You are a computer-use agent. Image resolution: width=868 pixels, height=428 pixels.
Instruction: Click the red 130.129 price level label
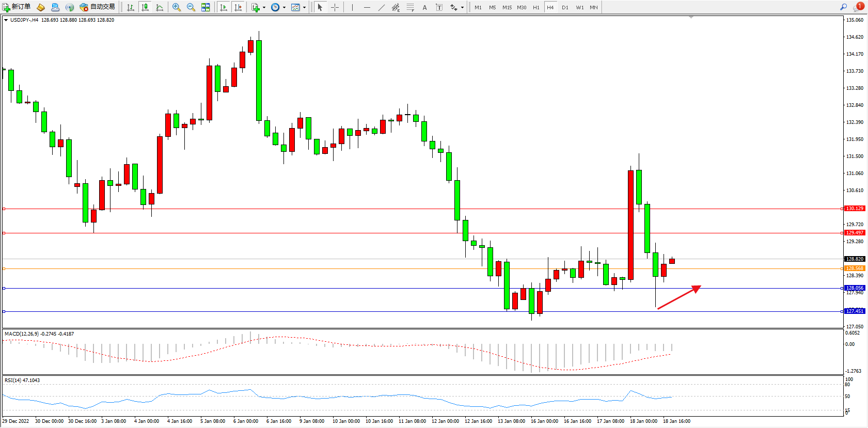pos(855,209)
